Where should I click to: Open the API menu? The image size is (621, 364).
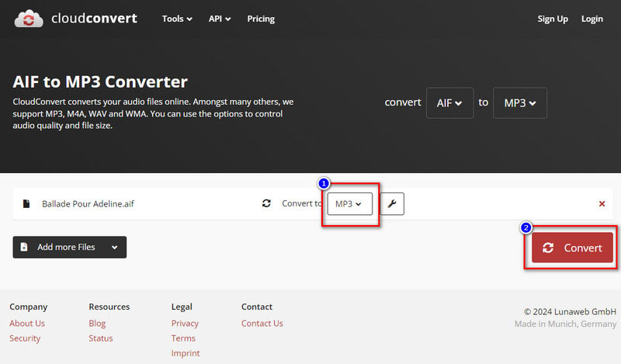[x=220, y=19]
